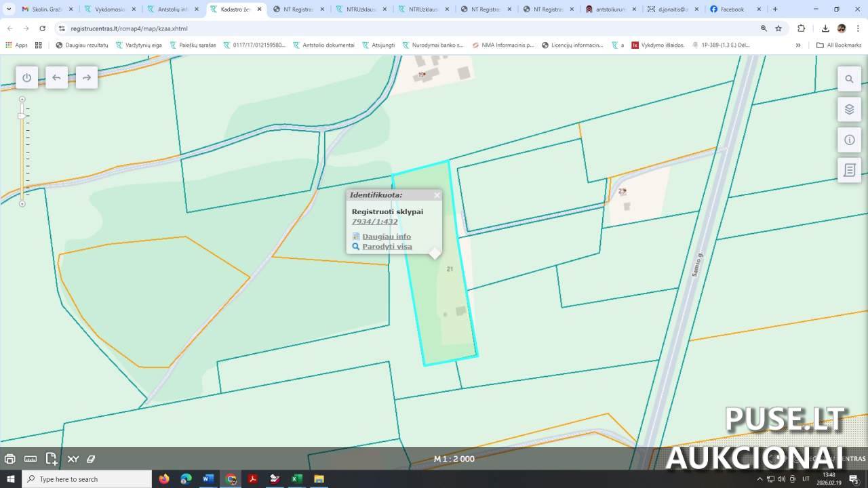Click the Daugiau info link
Screen dimensions: 868x488
pyautogui.click(x=387, y=237)
